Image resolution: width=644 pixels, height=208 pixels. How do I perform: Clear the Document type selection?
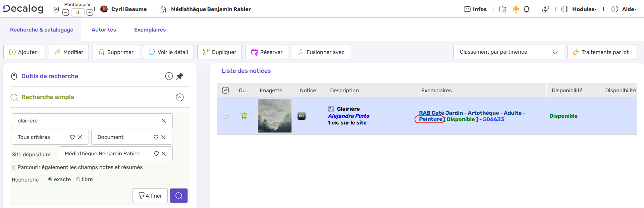pyautogui.click(x=163, y=137)
